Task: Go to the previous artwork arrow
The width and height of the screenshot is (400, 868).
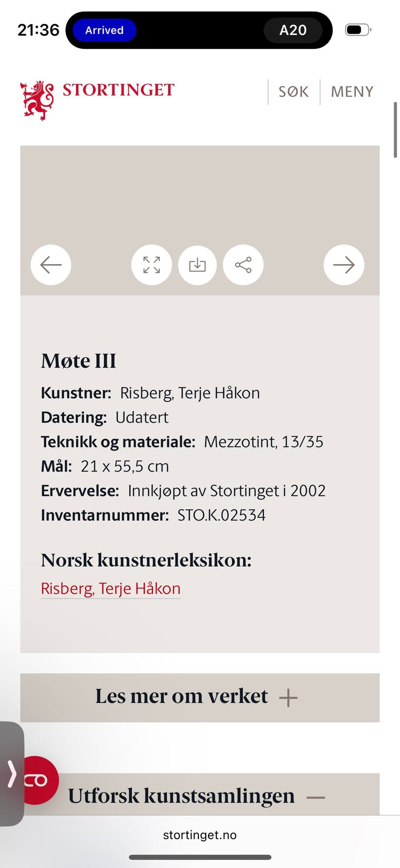Action: point(51,265)
